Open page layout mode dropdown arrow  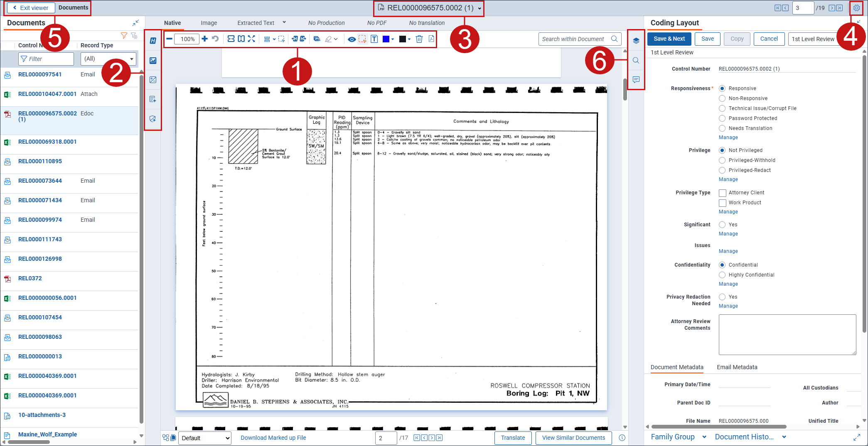(x=274, y=39)
